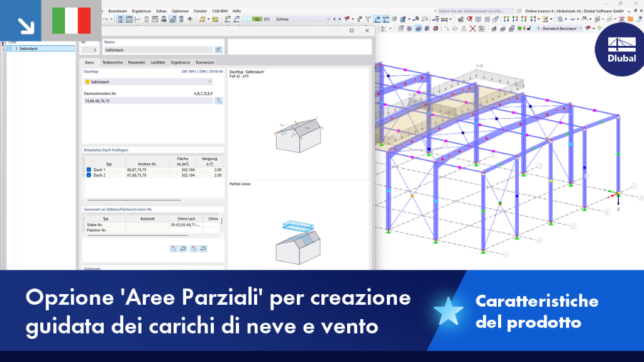Click the magnifier with red X icon
The width and height of the screenshot is (644, 362).
tap(470, 19)
